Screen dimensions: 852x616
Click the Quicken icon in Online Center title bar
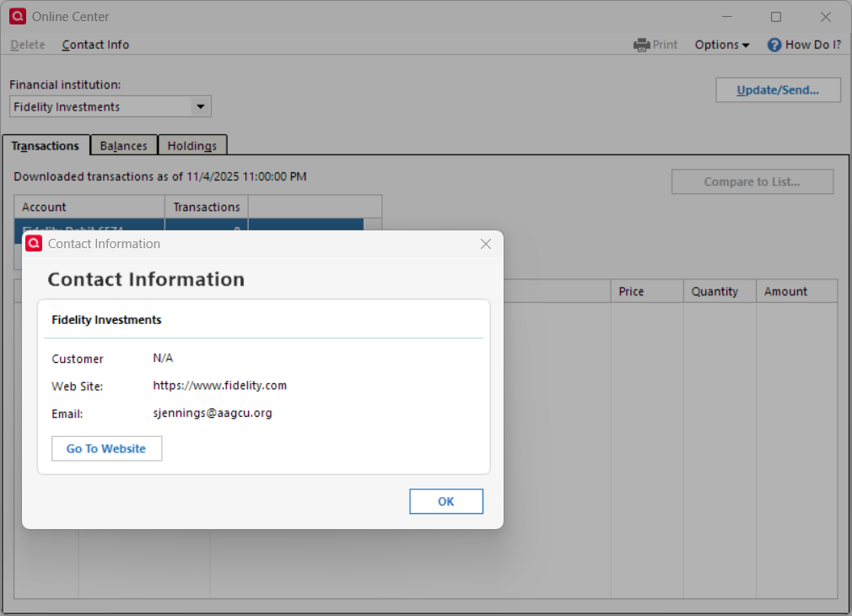pyautogui.click(x=18, y=16)
